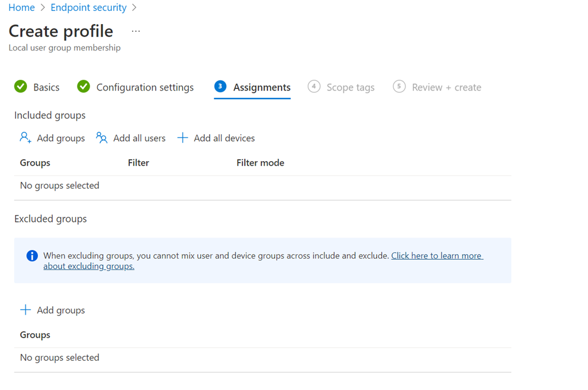Viewport: 588px width, 390px height.
Task: Navigate to the Home breadcrumb
Action: pyautogui.click(x=21, y=7)
